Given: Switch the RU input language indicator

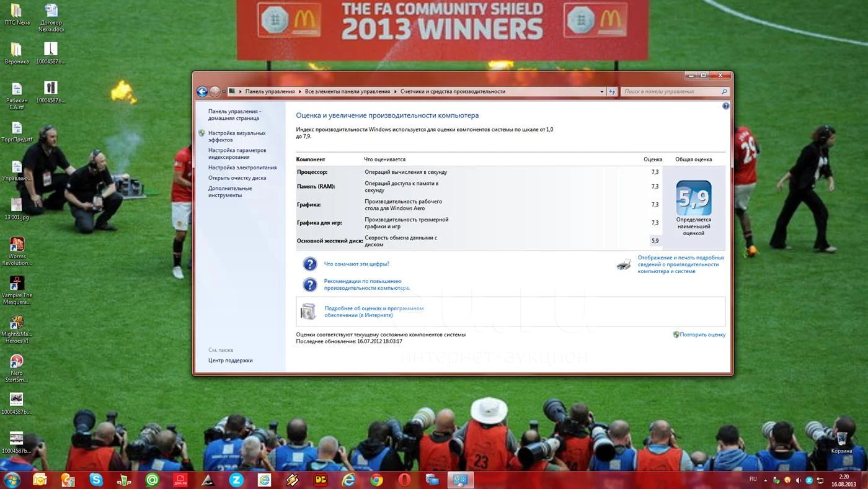Looking at the screenshot, I should pos(753,479).
